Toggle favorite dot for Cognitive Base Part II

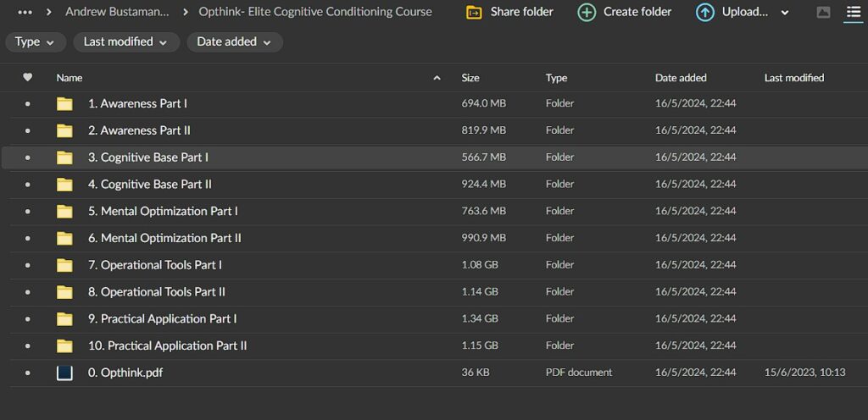tap(27, 185)
